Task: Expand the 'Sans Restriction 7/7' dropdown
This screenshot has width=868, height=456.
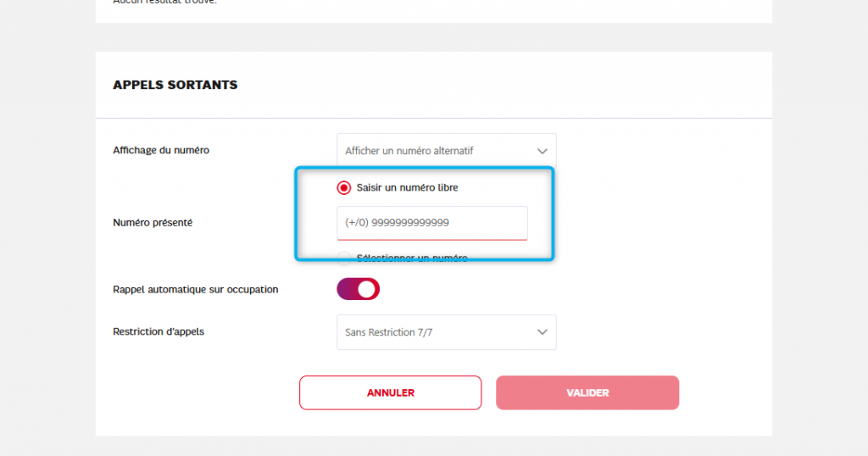Action: 446,332
